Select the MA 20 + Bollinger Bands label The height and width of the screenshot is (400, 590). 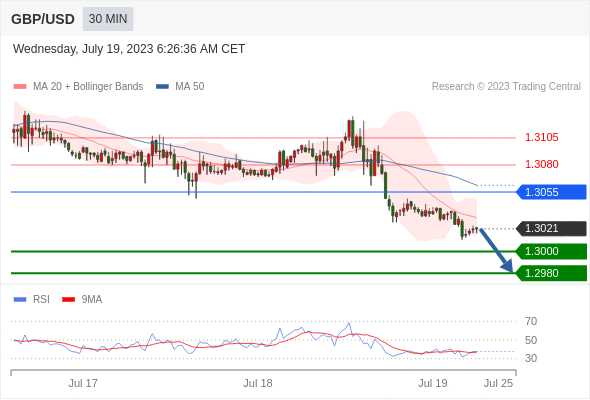pyautogui.click(x=88, y=87)
